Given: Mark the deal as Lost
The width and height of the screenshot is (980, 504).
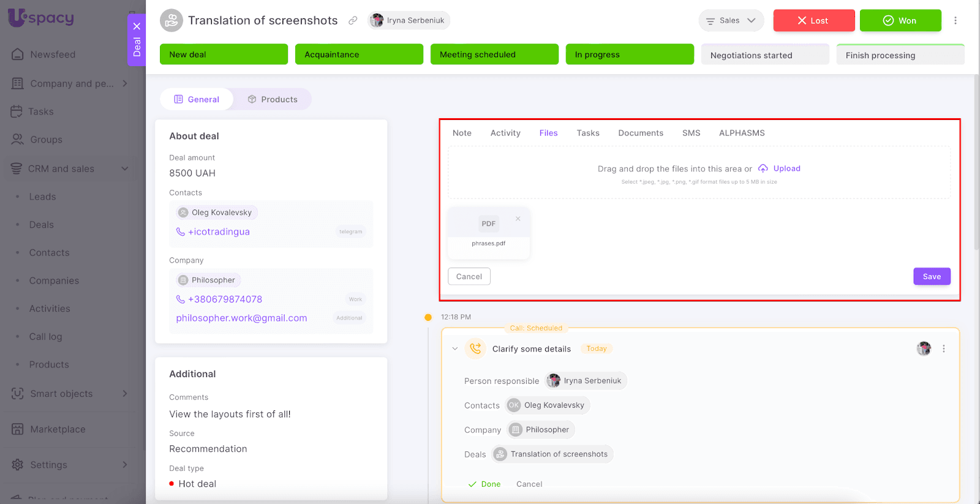Looking at the screenshot, I should (x=813, y=21).
